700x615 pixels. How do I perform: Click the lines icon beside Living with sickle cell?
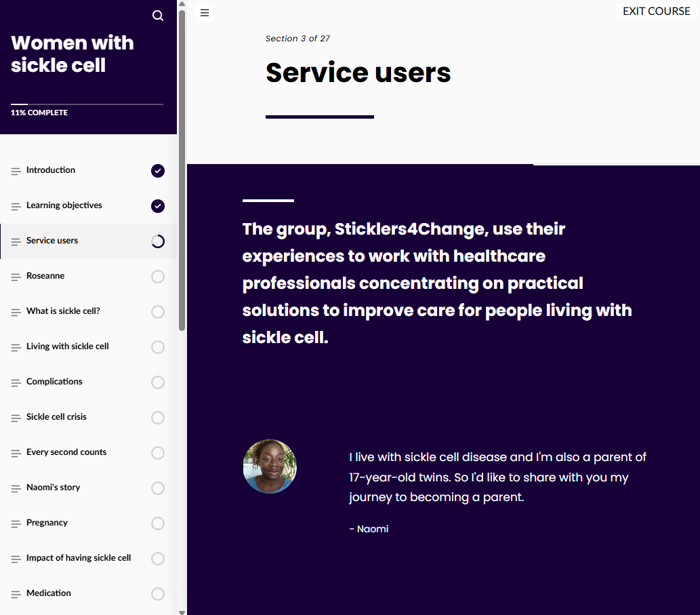pos(16,347)
